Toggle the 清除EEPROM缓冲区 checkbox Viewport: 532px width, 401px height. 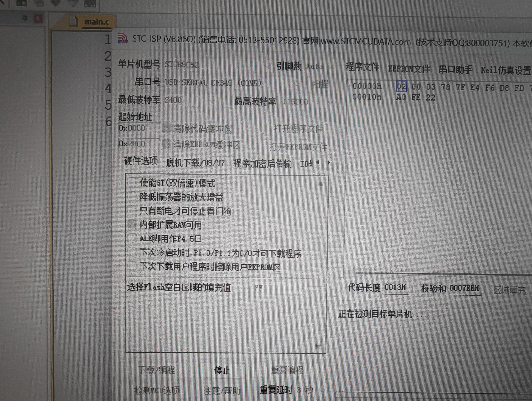pyautogui.click(x=166, y=144)
